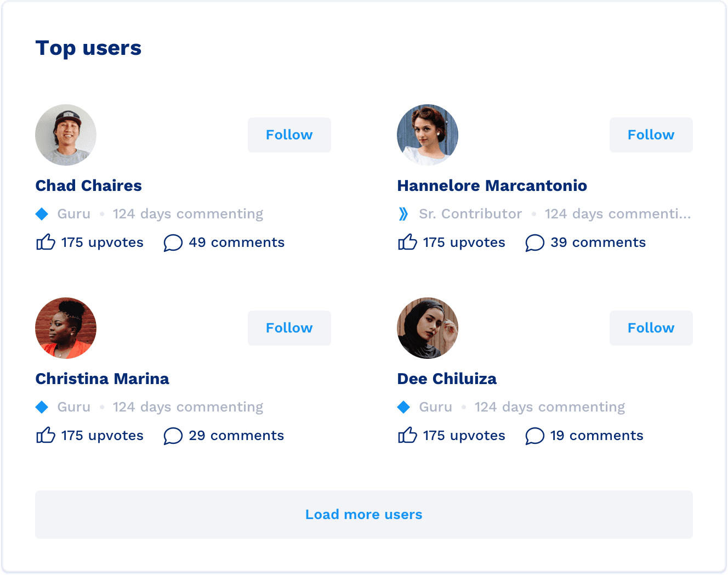Click Hannelore Marcantonio's thumbs-up upvotes icon
This screenshot has height=575, width=728.
click(x=407, y=242)
